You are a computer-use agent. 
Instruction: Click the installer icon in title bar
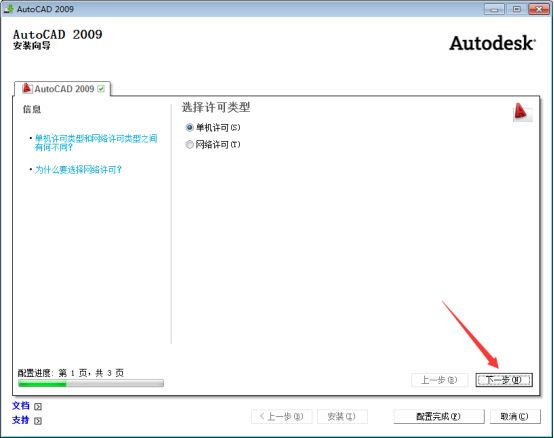click(x=8, y=8)
